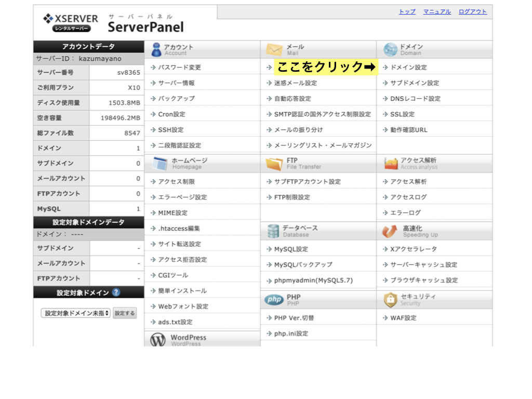The image size is (532, 399).
Task: Open DNSレコード設定
Action: pos(415,99)
